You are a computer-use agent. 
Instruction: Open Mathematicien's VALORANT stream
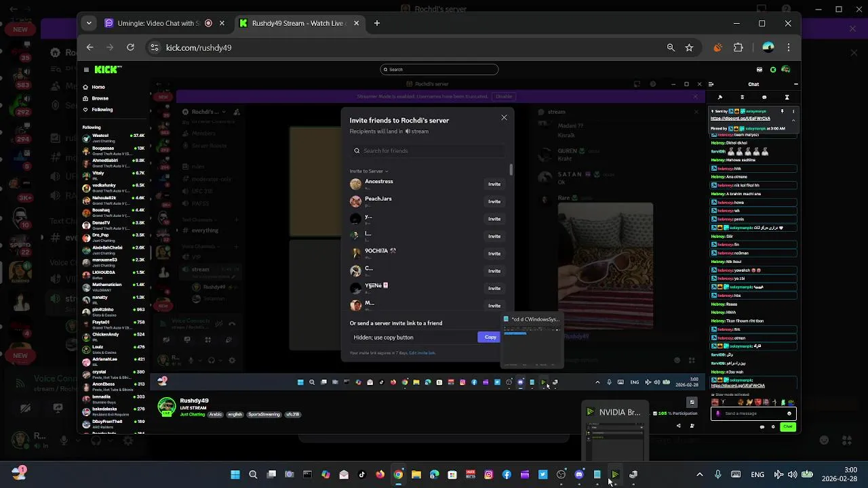pyautogui.click(x=113, y=287)
